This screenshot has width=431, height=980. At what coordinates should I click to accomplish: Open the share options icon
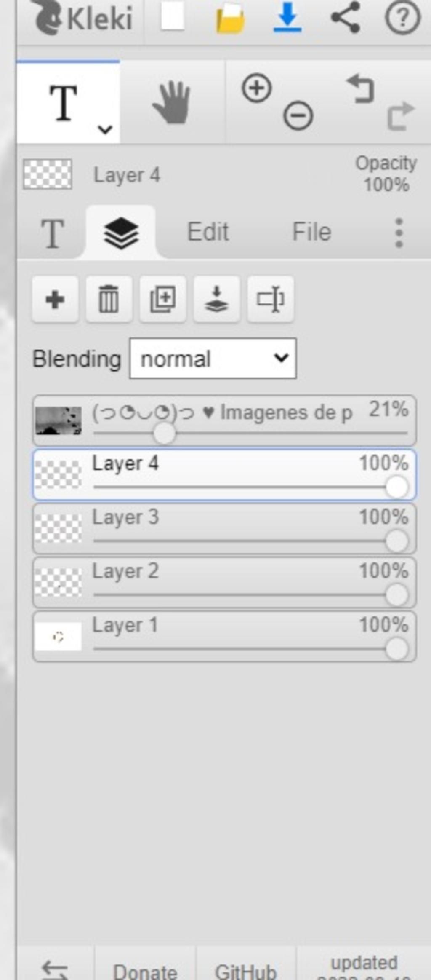[346, 17]
